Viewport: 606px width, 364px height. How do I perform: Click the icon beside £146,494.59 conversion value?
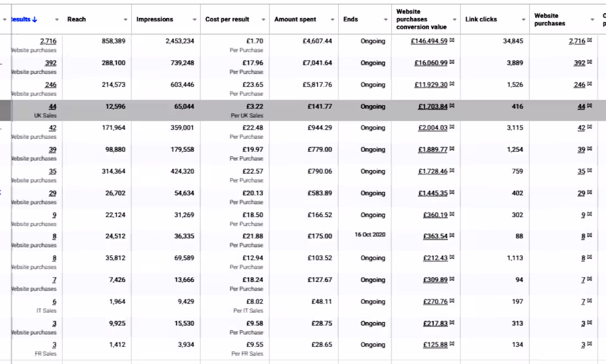[452, 41]
